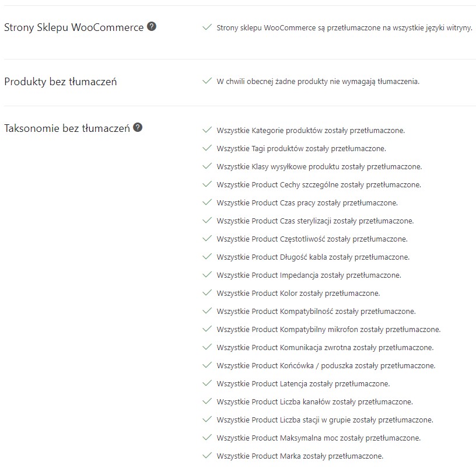Click checkmark beside Kategorie produktów row
Image resolution: width=476 pixels, height=468 pixels.
click(206, 130)
